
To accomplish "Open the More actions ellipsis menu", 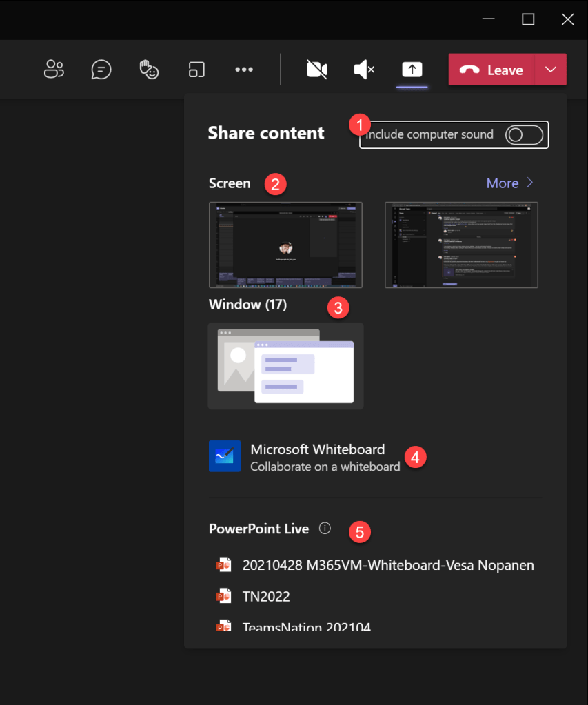I will 244,70.
